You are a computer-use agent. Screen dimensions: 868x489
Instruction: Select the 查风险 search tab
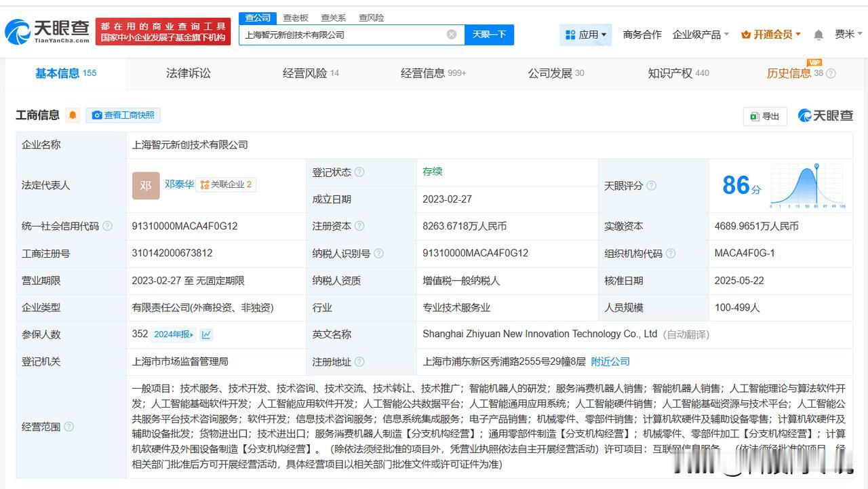tap(371, 18)
